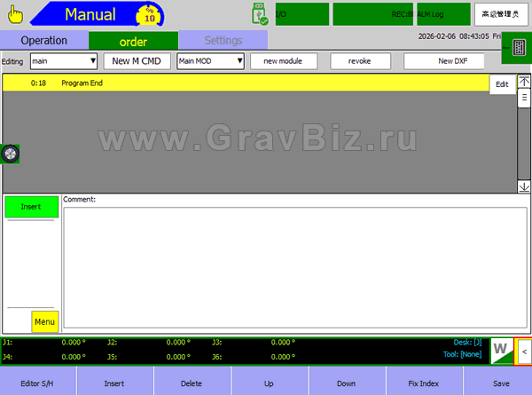This screenshot has width=532, height=395.
Task: Collapse panel with the '<' arrow
Action: [x=524, y=351]
